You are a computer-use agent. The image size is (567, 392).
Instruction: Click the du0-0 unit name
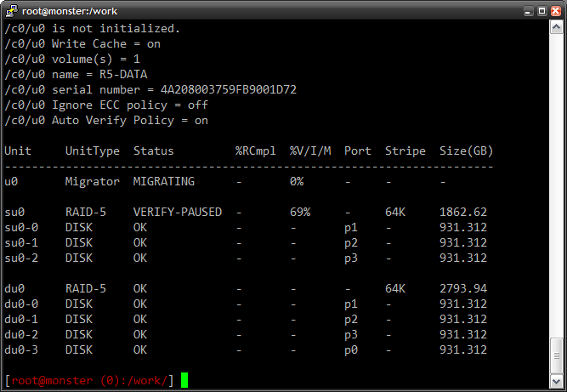point(21,304)
